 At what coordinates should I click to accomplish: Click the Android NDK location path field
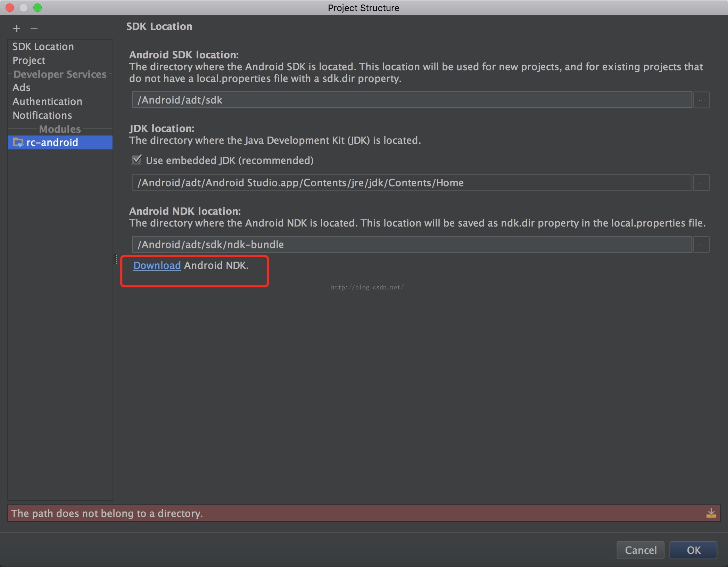(412, 245)
